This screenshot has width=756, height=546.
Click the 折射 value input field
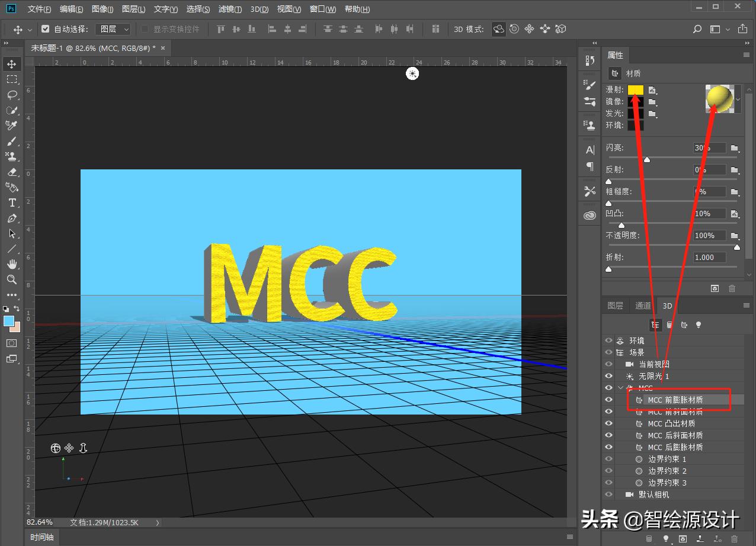(x=709, y=258)
